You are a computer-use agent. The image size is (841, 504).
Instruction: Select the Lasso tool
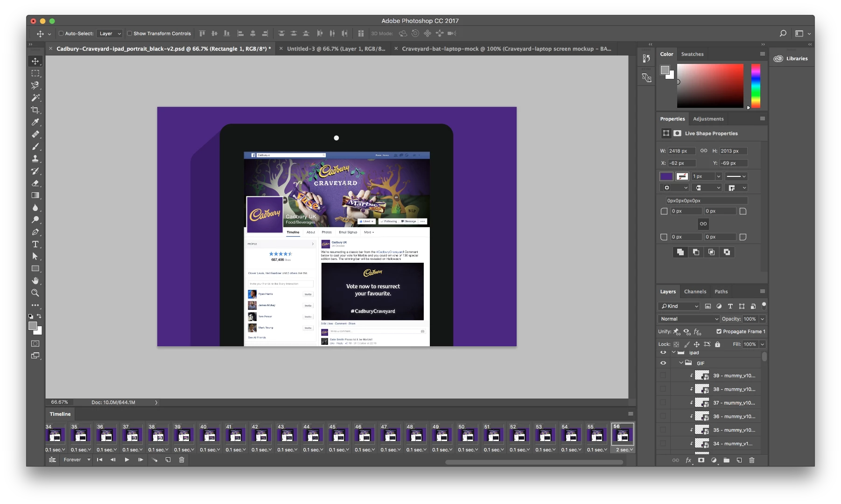35,85
